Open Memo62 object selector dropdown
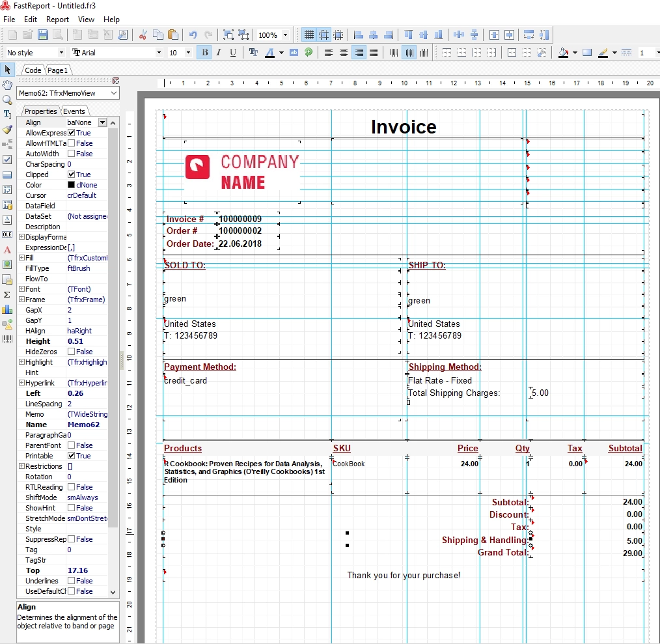This screenshot has height=644, width=660. tap(114, 93)
